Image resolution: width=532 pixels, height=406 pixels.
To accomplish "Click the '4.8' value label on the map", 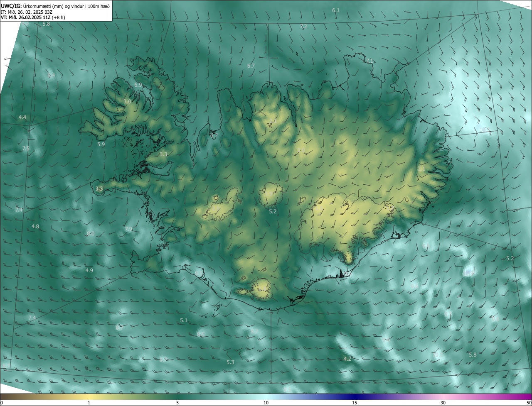I will [x=35, y=226].
